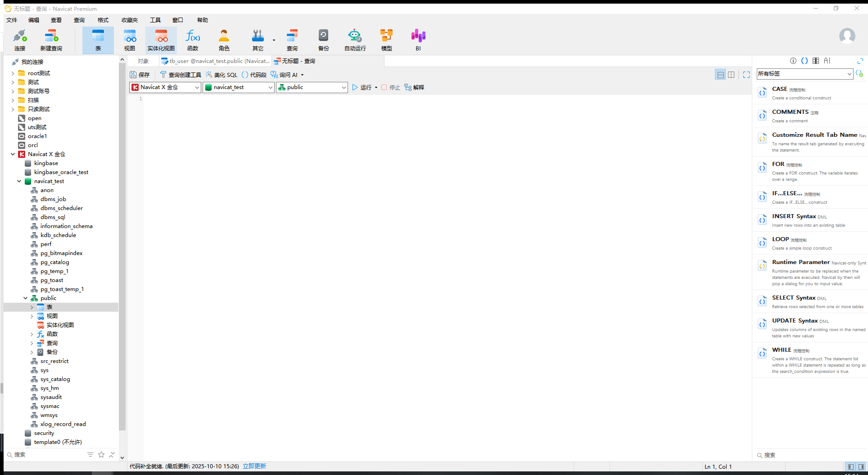Click the right panel 搜索 search field

(810, 455)
